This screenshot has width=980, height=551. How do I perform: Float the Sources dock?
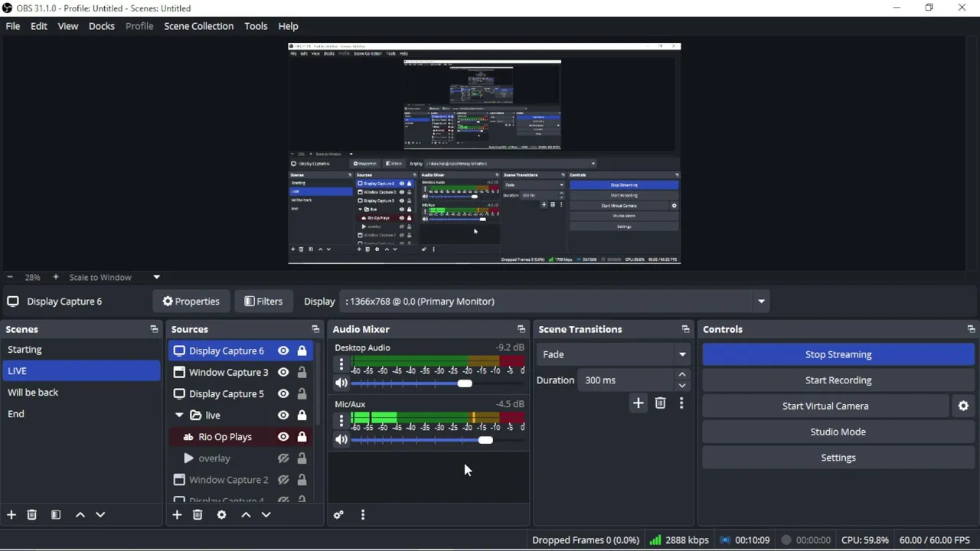[x=315, y=329]
